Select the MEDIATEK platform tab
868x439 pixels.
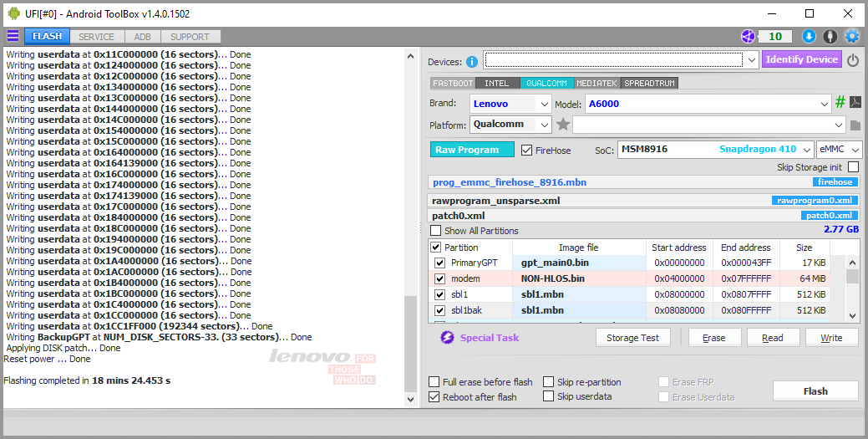596,83
